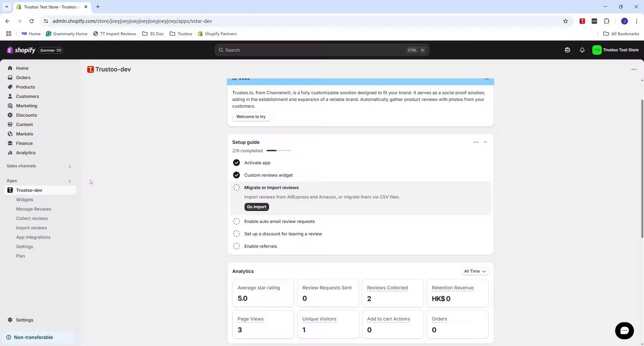
Task: Open Markets globe icon
Action: (10, 134)
